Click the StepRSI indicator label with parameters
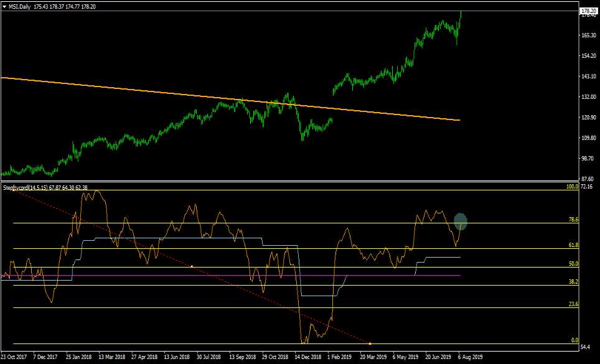The width and height of the screenshot is (600, 364). tap(46, 187)
